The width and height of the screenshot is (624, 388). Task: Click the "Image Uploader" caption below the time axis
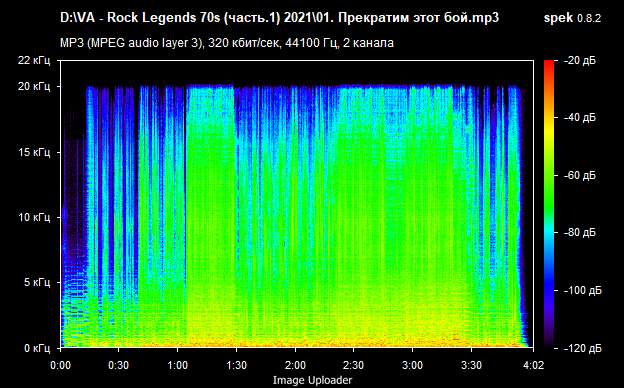coord(312,380)
